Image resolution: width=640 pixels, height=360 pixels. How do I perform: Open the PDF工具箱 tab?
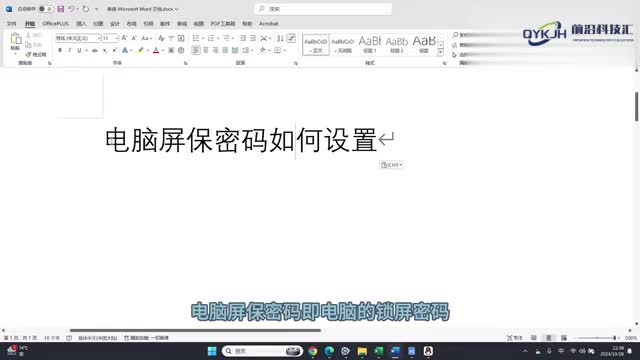223,24
